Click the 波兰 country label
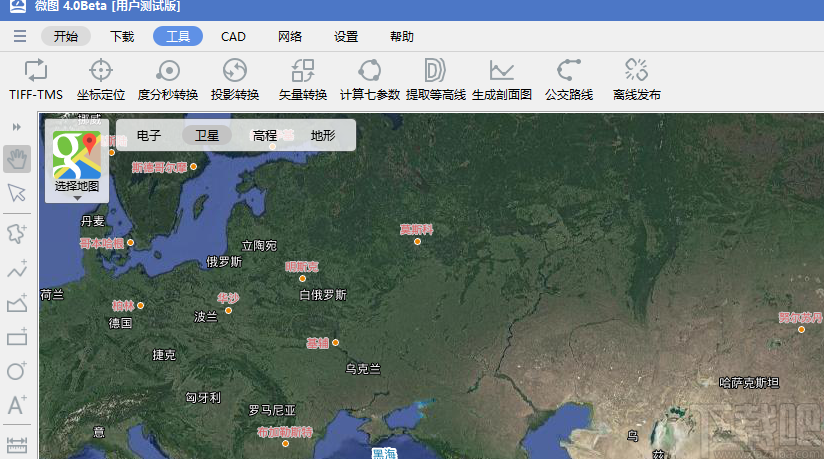 (x=205, y=317)
